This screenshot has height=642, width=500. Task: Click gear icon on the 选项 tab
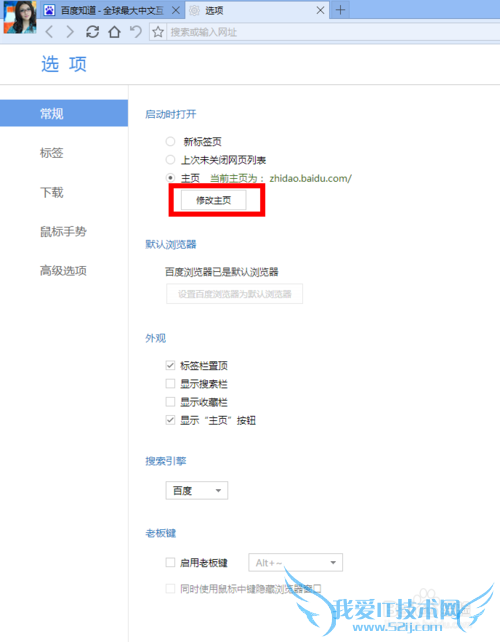point(195,10)
